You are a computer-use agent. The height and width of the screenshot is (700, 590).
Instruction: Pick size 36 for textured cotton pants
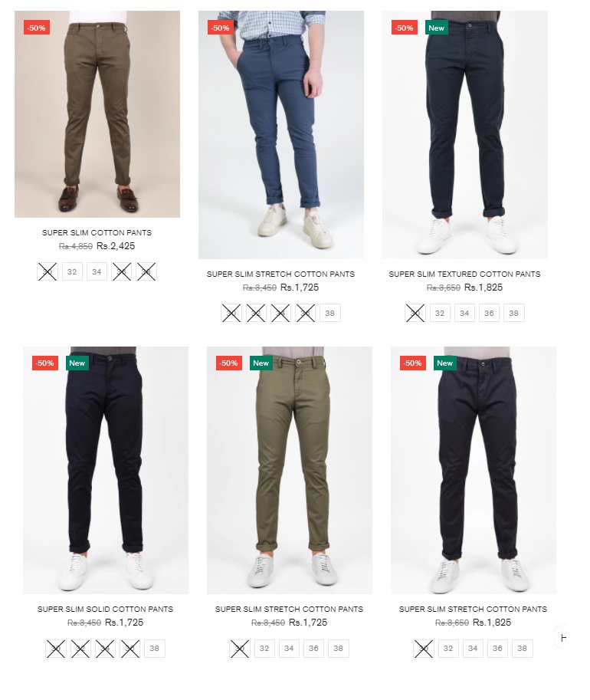click(x=489, y=313)
